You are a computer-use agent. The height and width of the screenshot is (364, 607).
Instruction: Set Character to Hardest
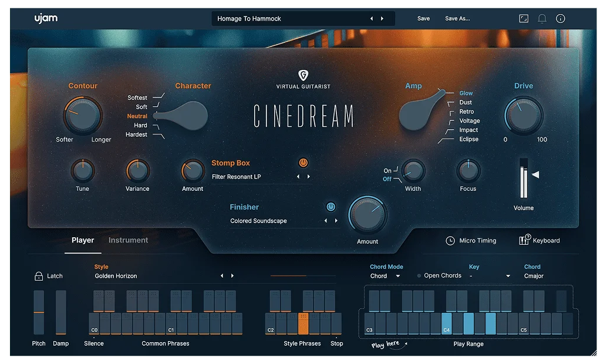point(136,135)
